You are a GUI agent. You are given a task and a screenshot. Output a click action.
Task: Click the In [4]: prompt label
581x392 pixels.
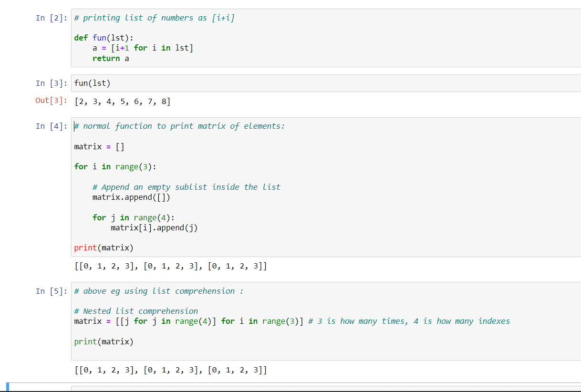pyautogui.click(x=52, y=126)
